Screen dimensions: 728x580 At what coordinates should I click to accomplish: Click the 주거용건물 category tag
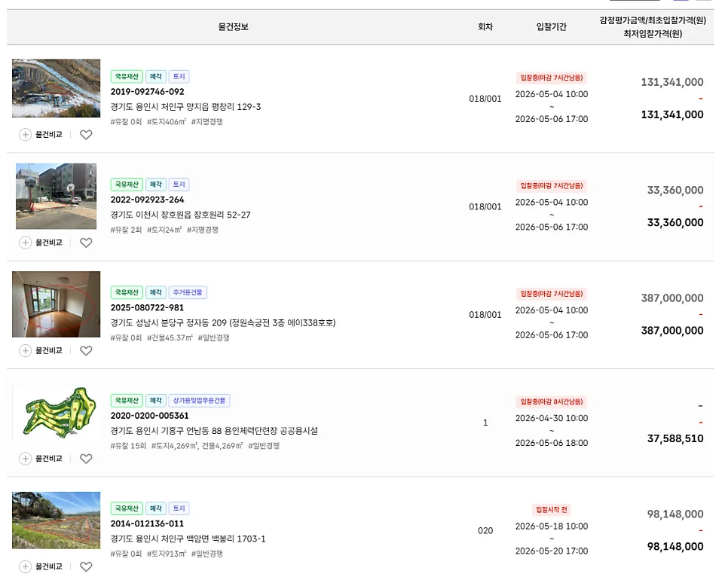188,292
